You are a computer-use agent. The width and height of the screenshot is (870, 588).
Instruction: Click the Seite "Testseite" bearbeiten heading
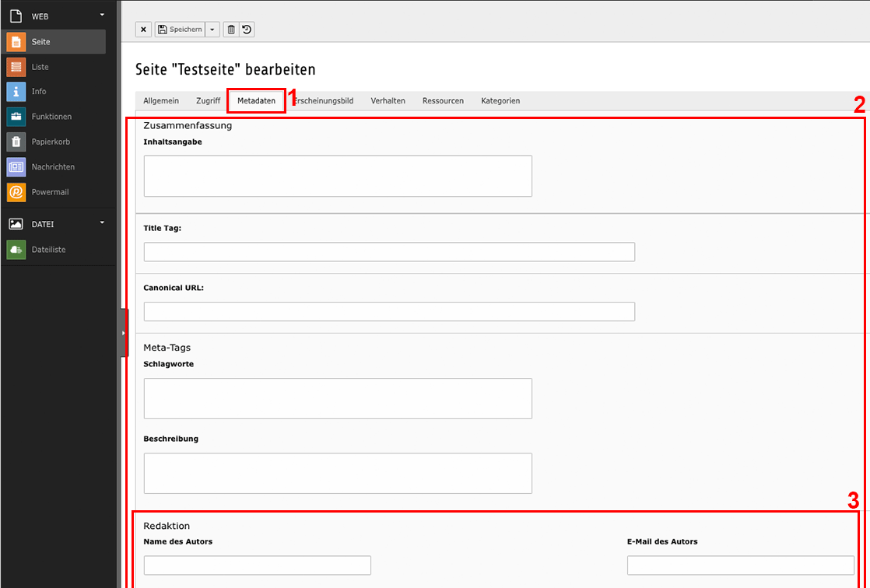225,69
